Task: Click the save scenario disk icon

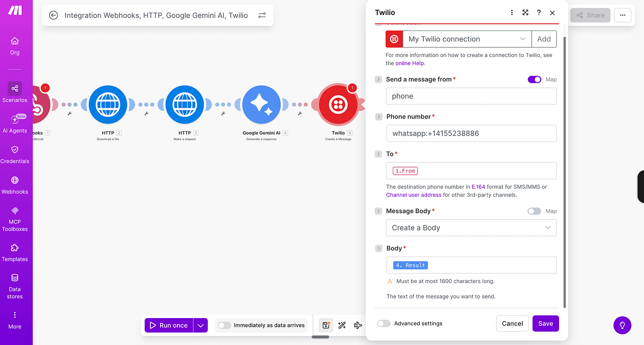Action: coord(326,326)
